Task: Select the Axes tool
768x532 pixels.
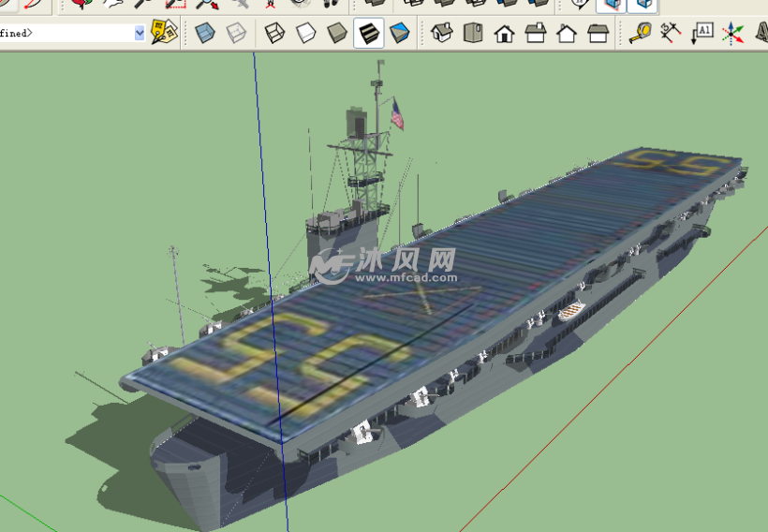Action: point(734,34)
